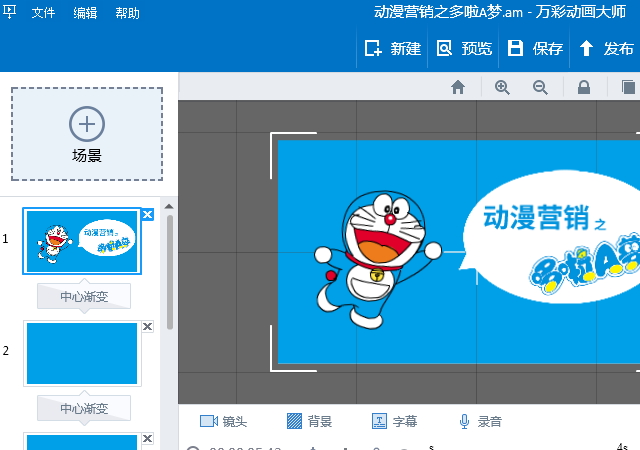Click the home view icon
Viewport: 640px width, 450px height.
click(458, 87)
